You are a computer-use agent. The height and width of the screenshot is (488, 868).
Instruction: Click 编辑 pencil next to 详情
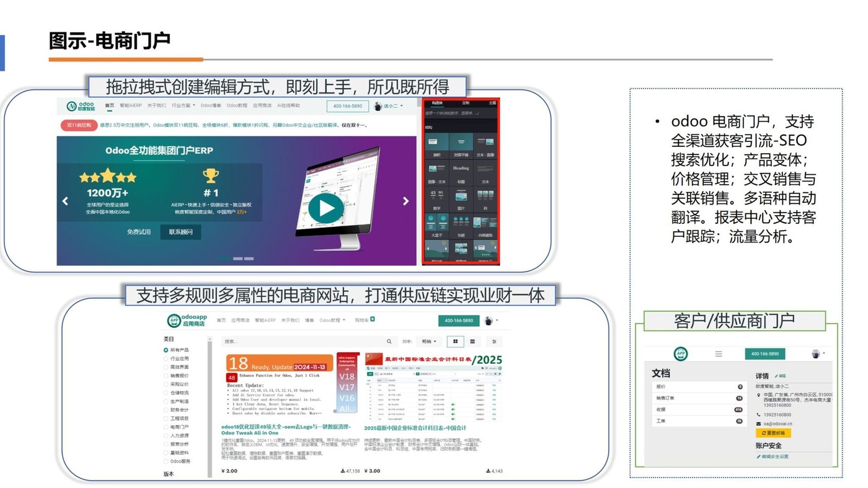pos(781,376)
